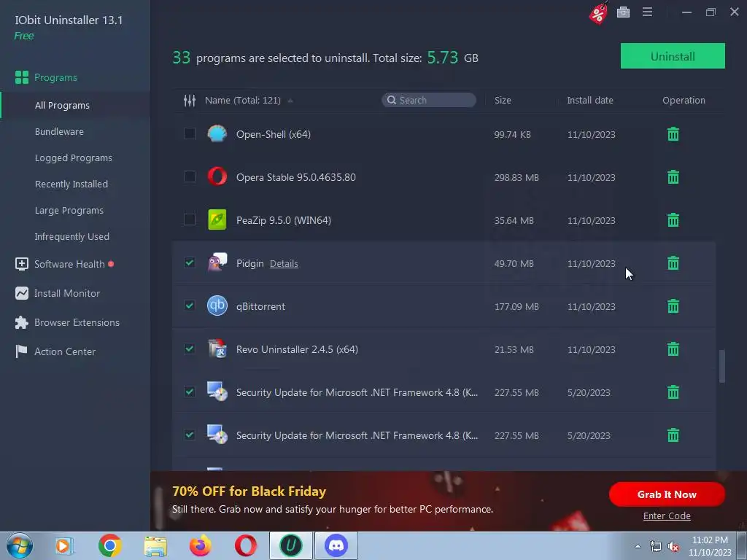Click trash icon for Opera Stable
Viewport: 747px width, 560px height.
[x=673, y=177]
